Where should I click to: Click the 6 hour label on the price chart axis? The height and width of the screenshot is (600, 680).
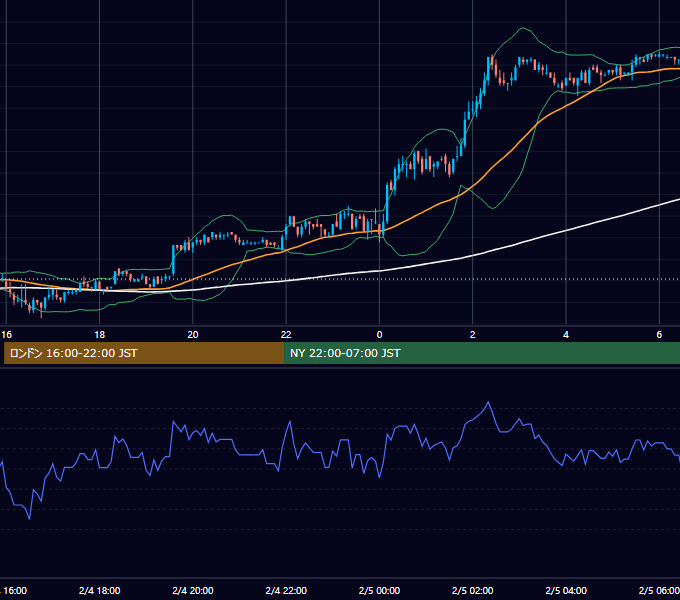659,335
